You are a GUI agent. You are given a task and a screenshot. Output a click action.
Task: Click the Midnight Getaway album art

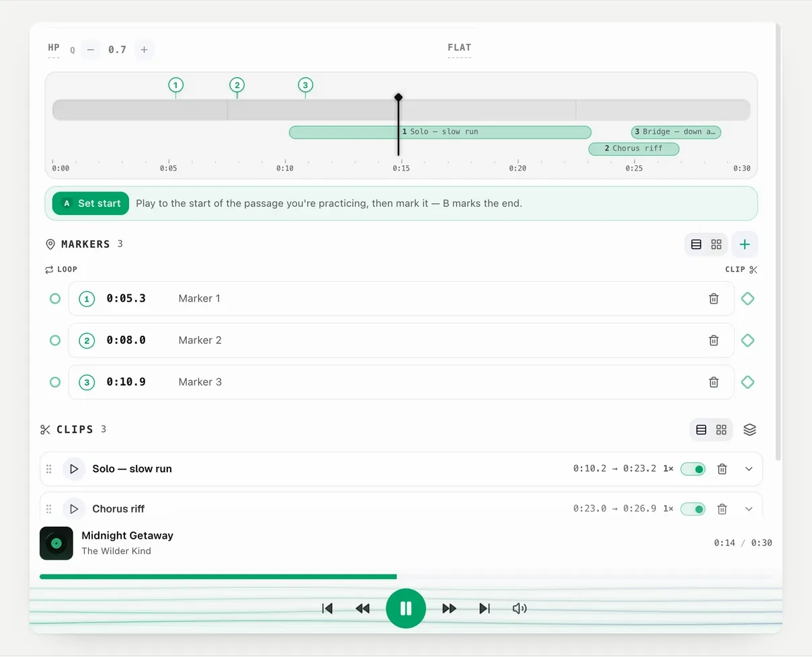tap(56, 543)
